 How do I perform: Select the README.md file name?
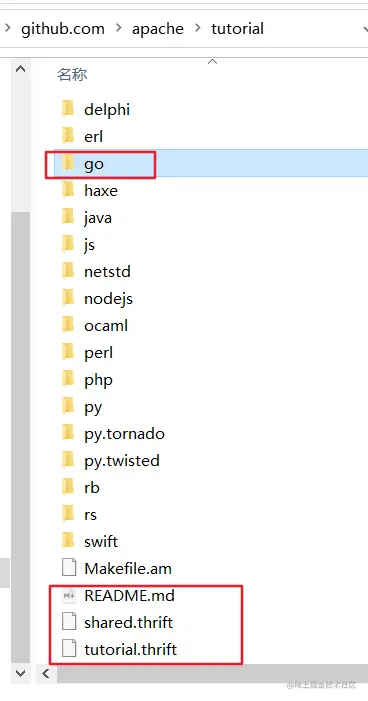(129, 595)
